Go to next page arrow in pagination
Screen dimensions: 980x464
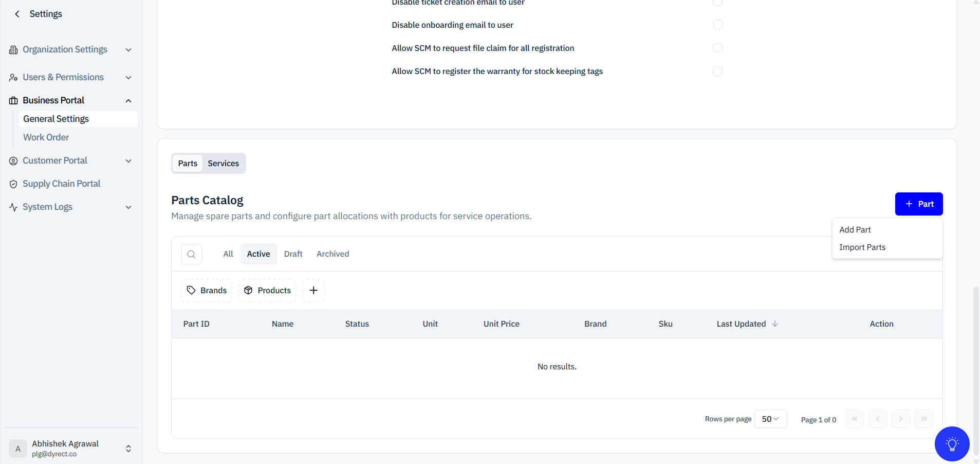(900, 419)
